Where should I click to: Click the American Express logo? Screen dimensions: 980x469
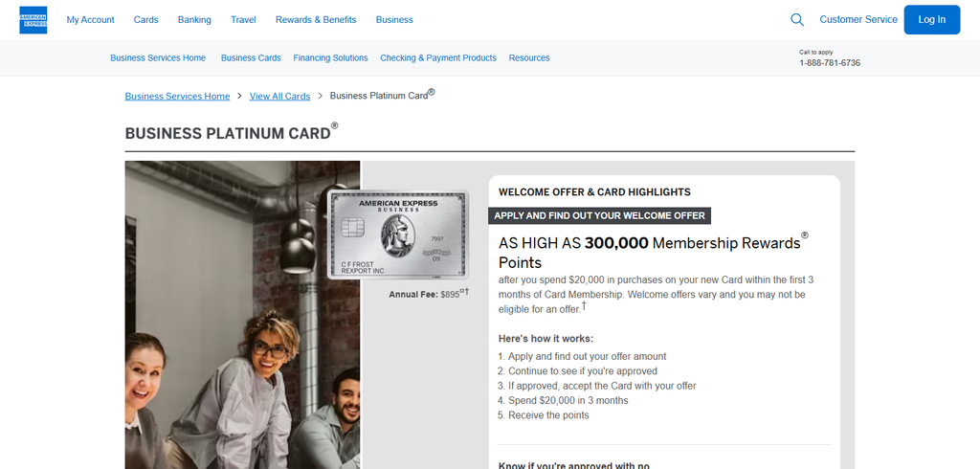pyautogui.click(x=33, y=20)
